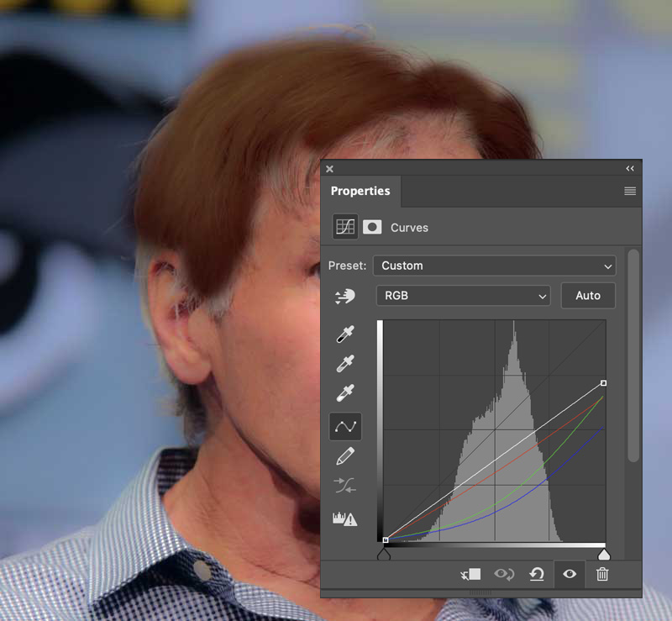
Task: Open the Preset dropdown showing Custom
Action: [x=495, y=266]
